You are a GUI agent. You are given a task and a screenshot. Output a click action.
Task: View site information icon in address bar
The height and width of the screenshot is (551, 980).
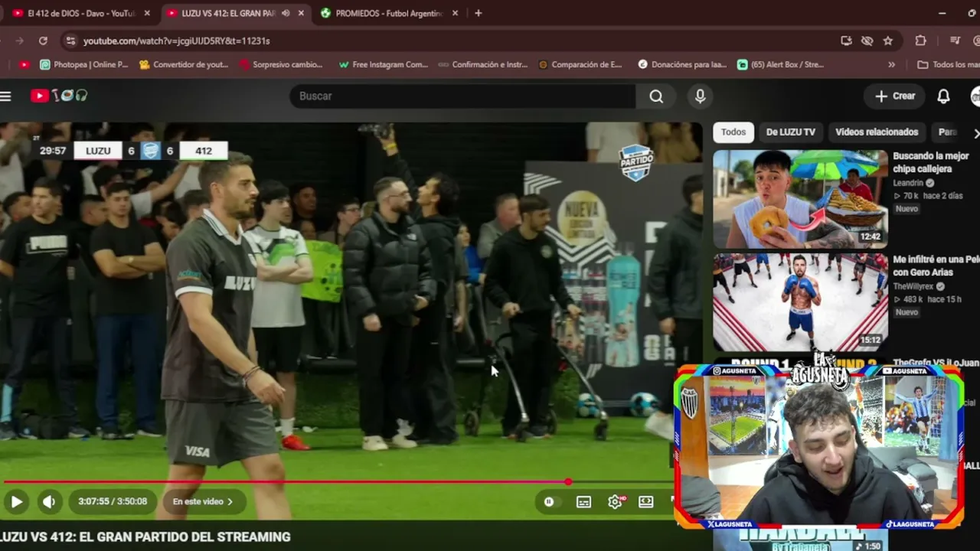pyautogui.click(x=70, y=41)
